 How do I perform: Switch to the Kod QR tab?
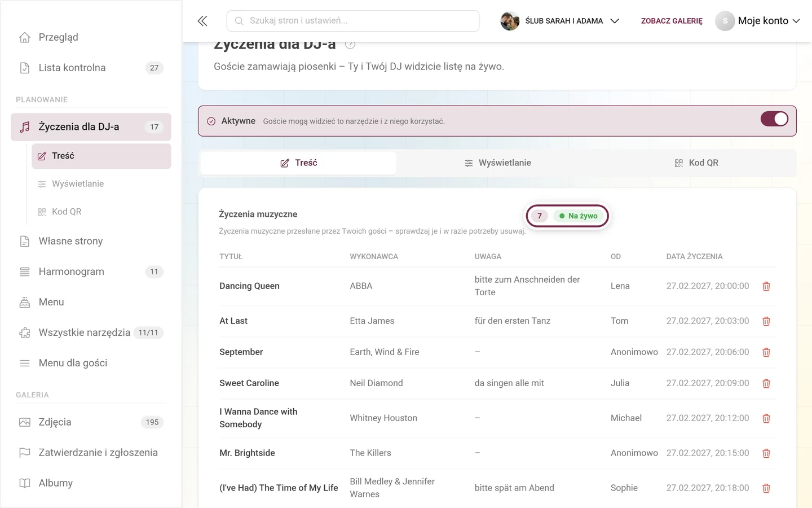(696, 163)
